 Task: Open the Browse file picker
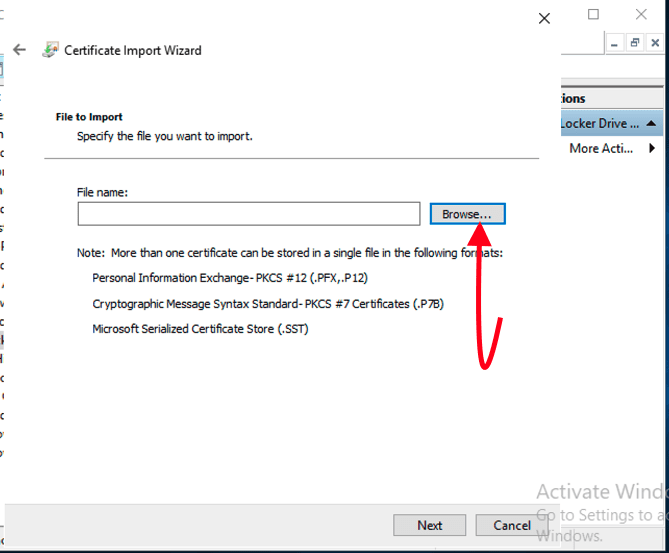(x=467, y=214)
